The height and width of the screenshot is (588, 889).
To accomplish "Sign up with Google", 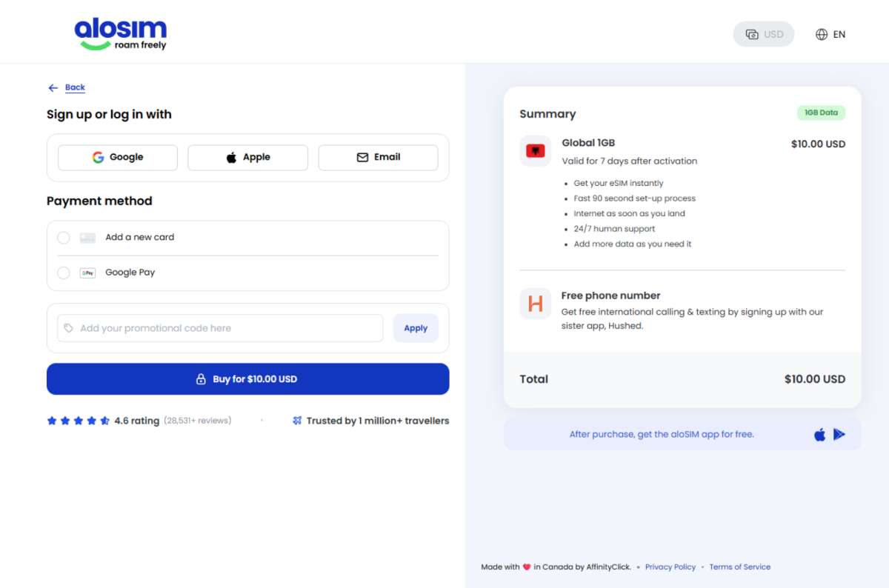I will (x=118, y=157).
